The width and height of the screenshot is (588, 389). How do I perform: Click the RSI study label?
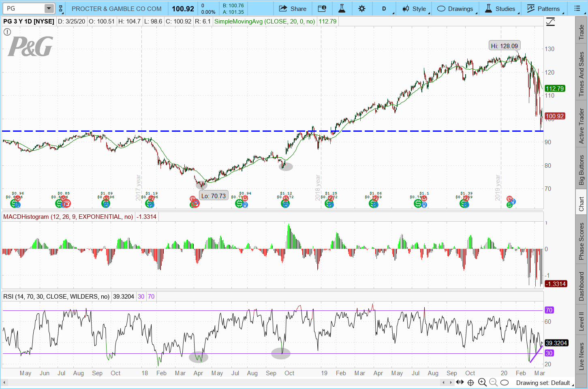[56, 297]
